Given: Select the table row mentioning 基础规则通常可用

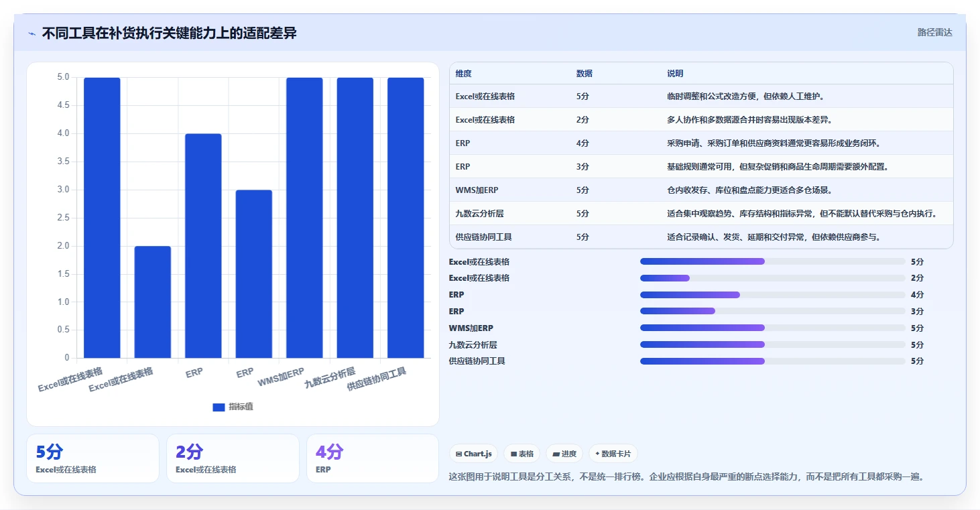Looking at the screenshot, I should (x=701, y=167).
